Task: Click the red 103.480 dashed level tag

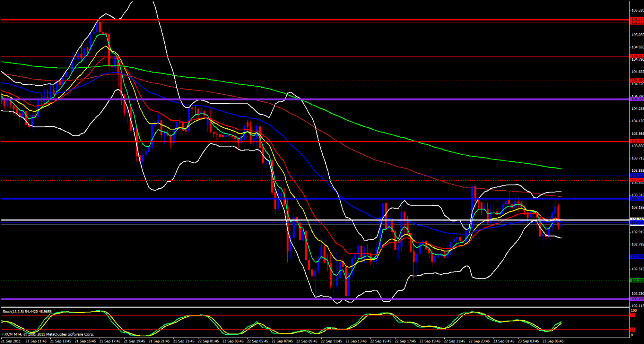Action: (637, 180)
